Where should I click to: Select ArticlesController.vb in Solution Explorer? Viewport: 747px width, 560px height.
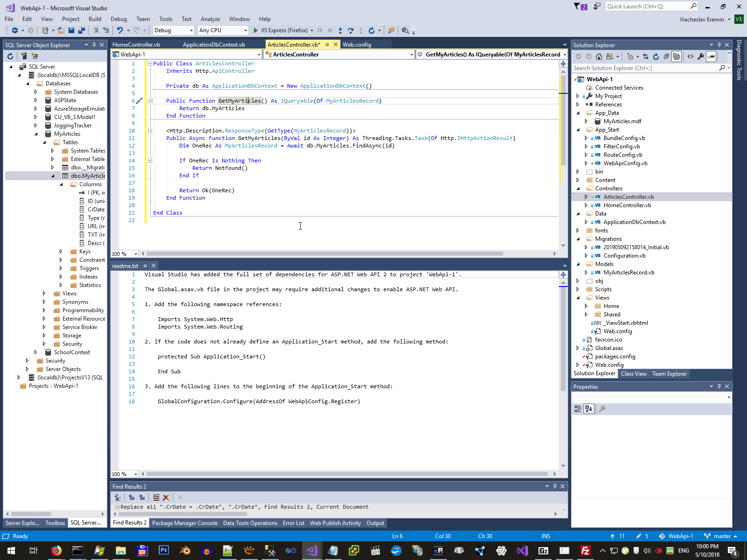(x=628, y=197)
